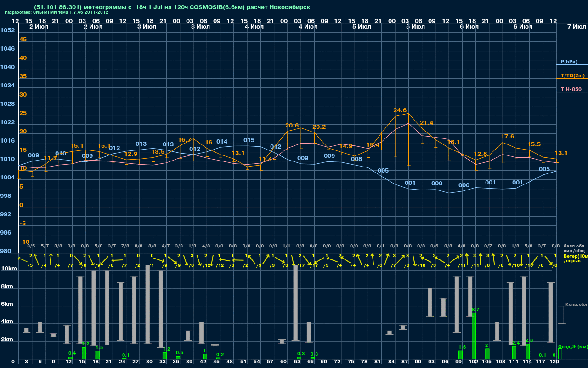
Task: Click the 14.9 temperature label
Action: click(346, 146)
